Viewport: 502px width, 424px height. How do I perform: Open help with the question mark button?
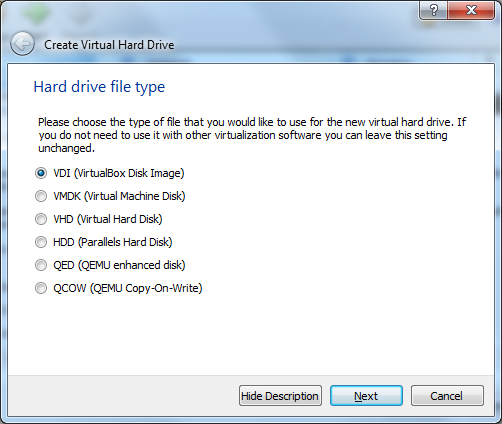tap(434, 10)
